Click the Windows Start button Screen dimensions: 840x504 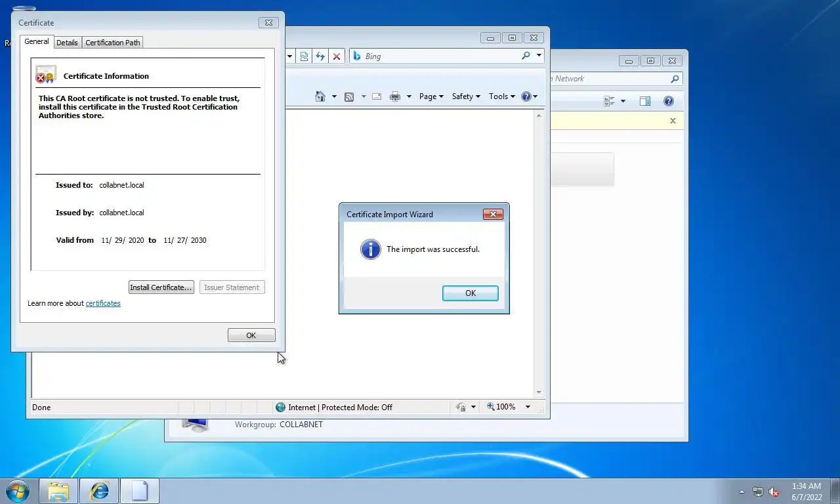pos(16,491)
